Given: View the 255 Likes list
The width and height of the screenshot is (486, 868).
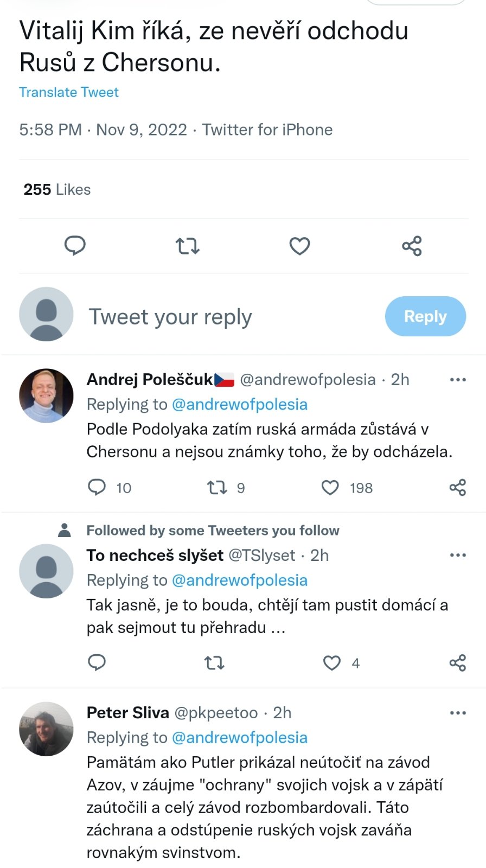Looking at the screenshot, I should [57, 189].
